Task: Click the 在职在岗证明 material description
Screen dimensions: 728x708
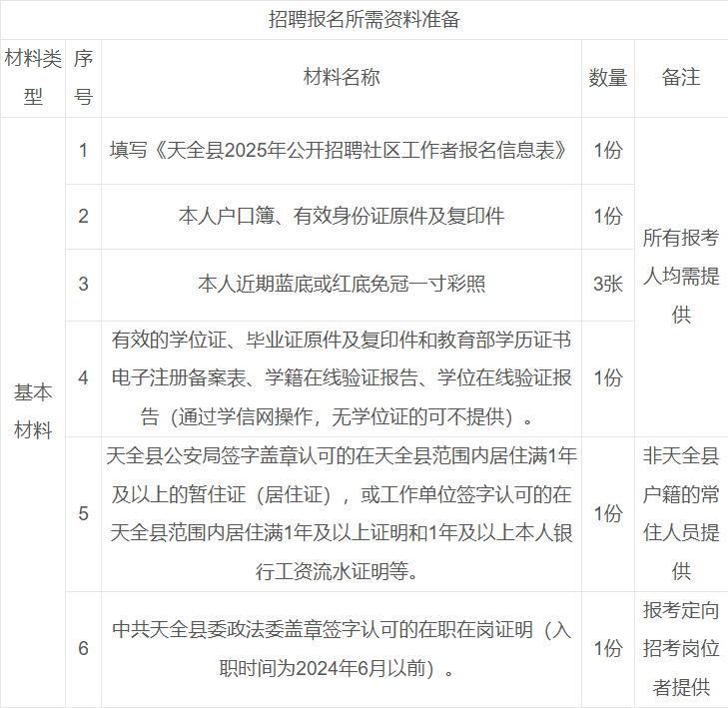Action: coord(342,649)
